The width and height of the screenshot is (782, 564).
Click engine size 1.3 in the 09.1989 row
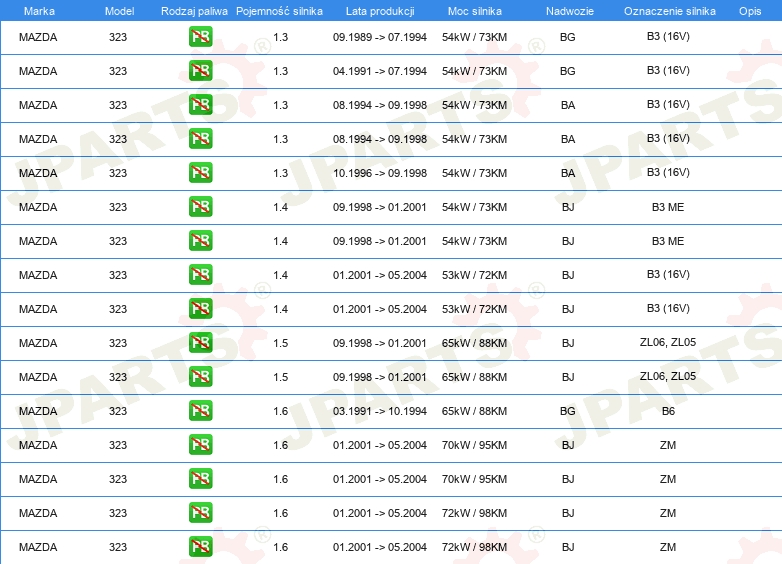280,37
